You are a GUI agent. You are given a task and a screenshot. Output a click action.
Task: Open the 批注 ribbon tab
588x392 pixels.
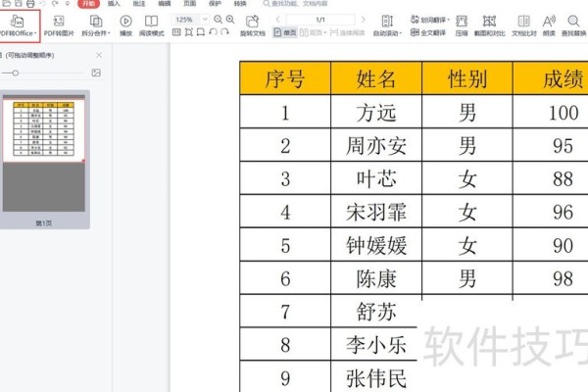pyautogui.click(x=139, y=4)
